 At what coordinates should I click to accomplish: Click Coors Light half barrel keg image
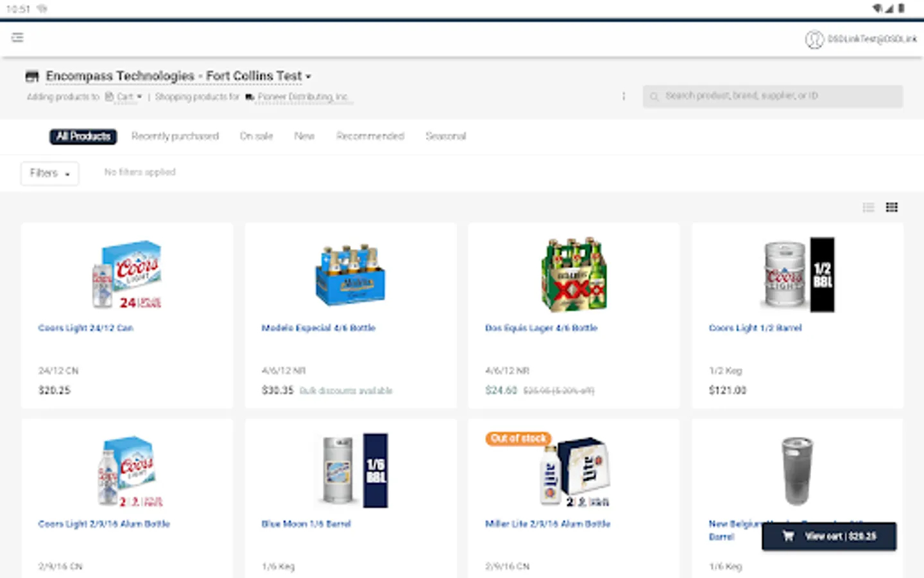(798, 275)
